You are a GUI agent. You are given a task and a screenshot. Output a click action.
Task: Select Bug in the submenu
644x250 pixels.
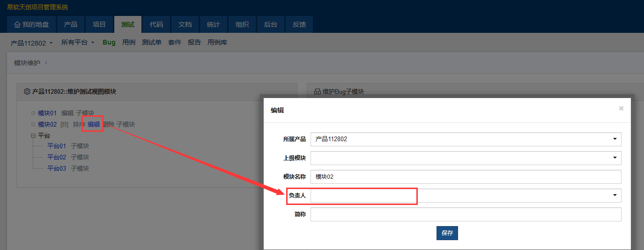[x=109, y=42]
